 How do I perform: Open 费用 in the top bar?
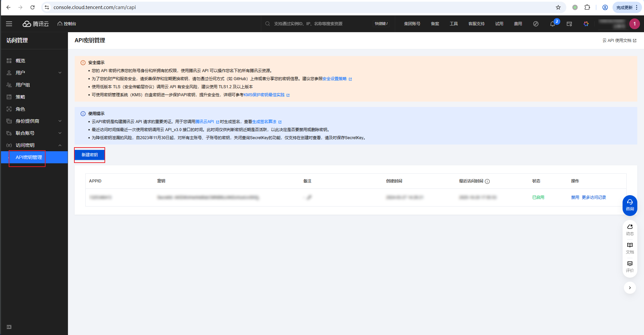pos(518,24)
